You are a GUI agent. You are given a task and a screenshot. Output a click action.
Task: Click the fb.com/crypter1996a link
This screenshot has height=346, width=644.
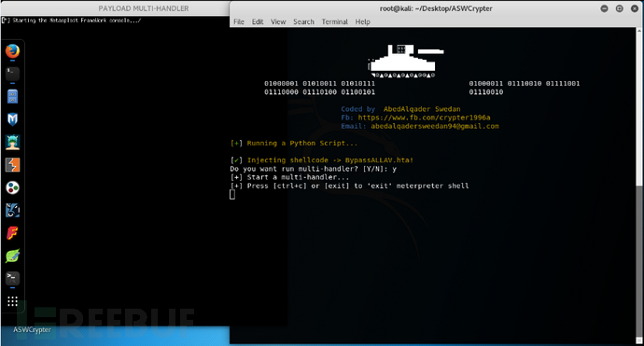pos(424,118)
